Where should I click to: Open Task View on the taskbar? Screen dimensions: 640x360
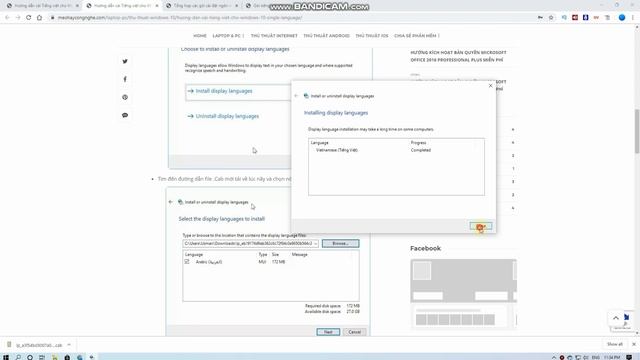pyautogui.click(x=42, y=357)
